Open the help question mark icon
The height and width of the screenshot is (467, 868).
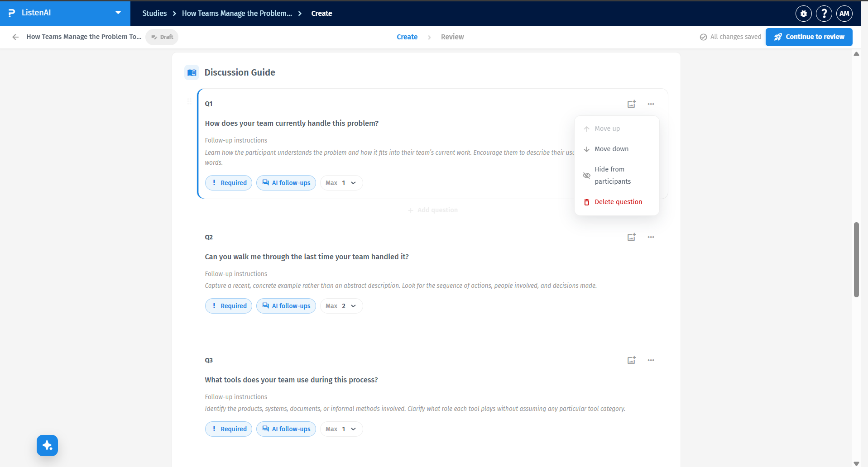pyautogui.click(x=824, y=14)
